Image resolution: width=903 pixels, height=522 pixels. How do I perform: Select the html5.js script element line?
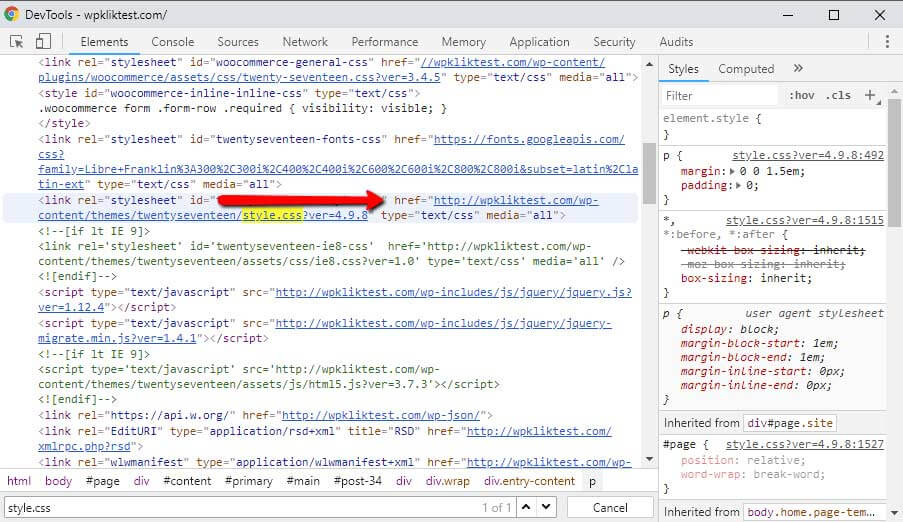coord(269,376)
